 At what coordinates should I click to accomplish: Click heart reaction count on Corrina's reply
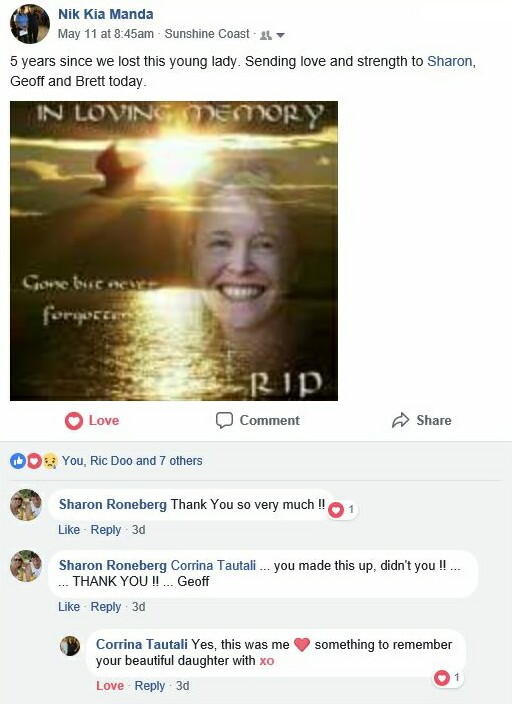pyautogui.click(x=448, y=678)
